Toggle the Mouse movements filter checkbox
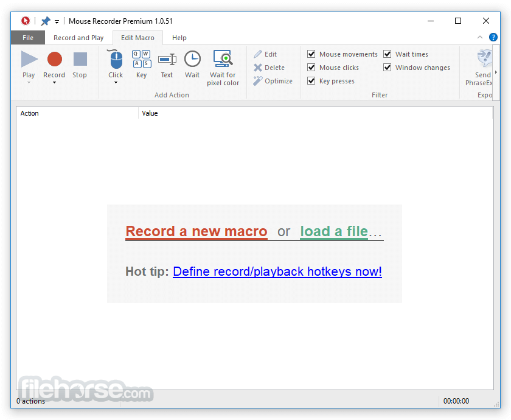 (x=311, y=54)
